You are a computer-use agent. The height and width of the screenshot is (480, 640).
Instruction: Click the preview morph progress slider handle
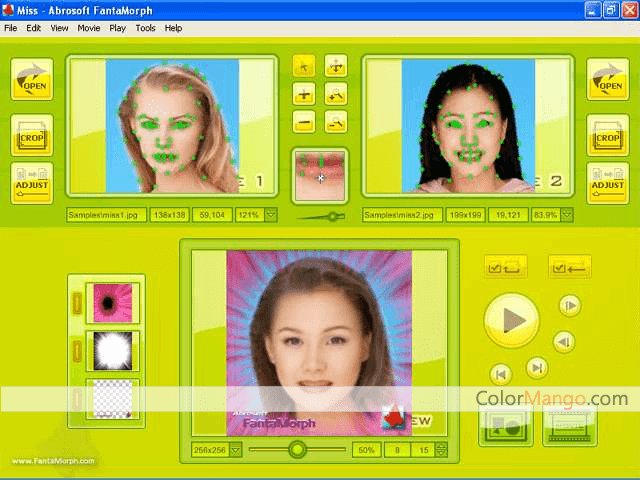297,450
